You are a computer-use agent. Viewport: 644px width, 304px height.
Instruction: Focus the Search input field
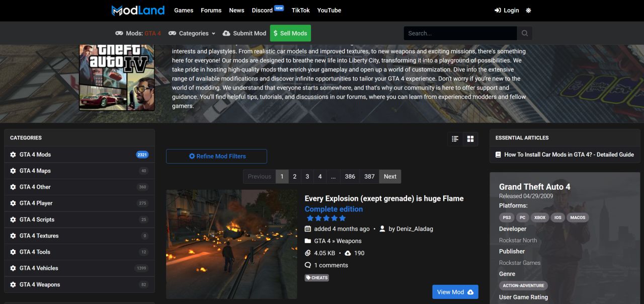[460, 33]
